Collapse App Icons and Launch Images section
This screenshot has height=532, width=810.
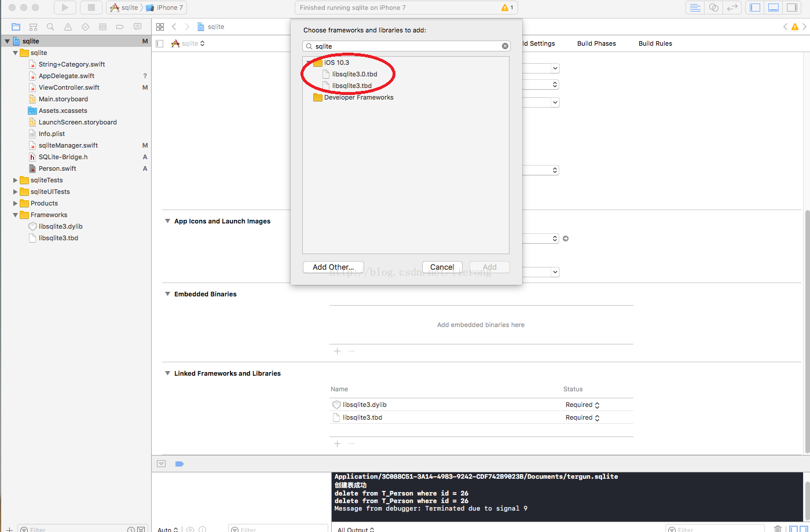(x=168, y=221)
